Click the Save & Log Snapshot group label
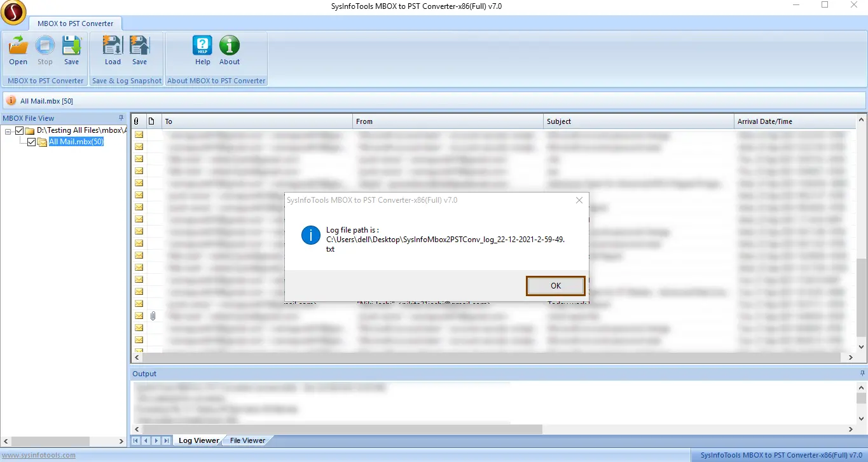The width and height of the screenshot is (868, 462). click(127, 81)
